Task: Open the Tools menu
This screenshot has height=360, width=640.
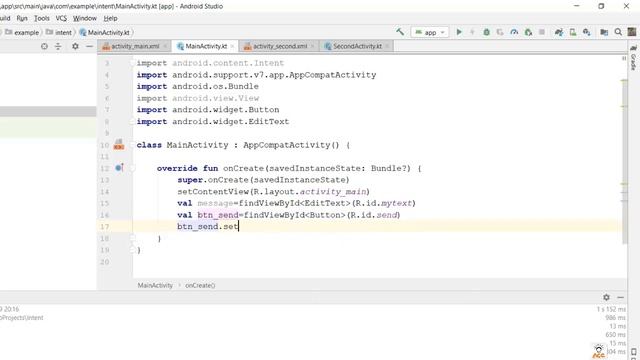Action: coord(42,18)
